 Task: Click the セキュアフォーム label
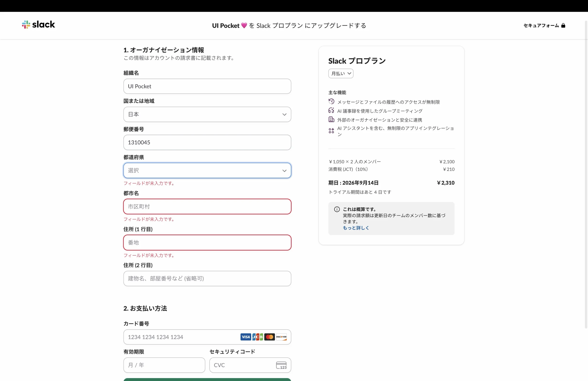pyautogui.click(x=541, y=25)
